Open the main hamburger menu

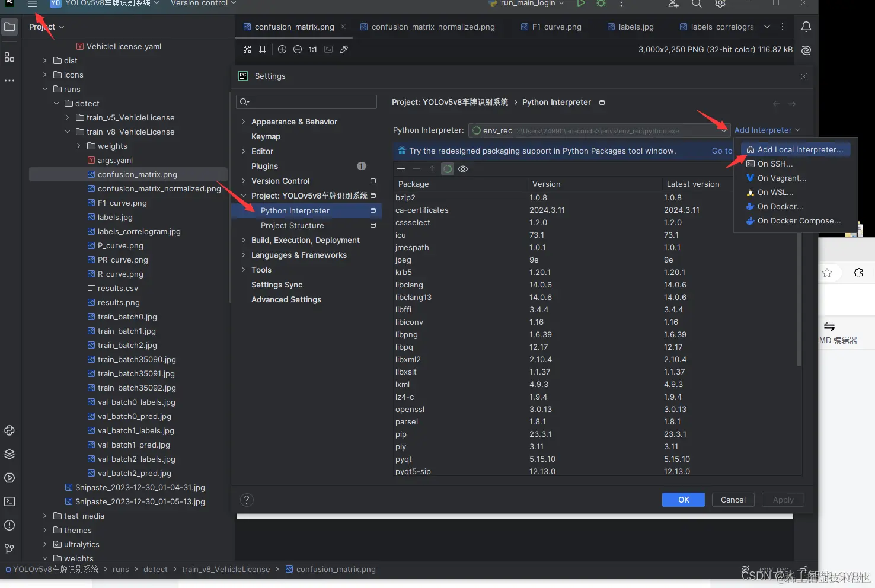33,4
